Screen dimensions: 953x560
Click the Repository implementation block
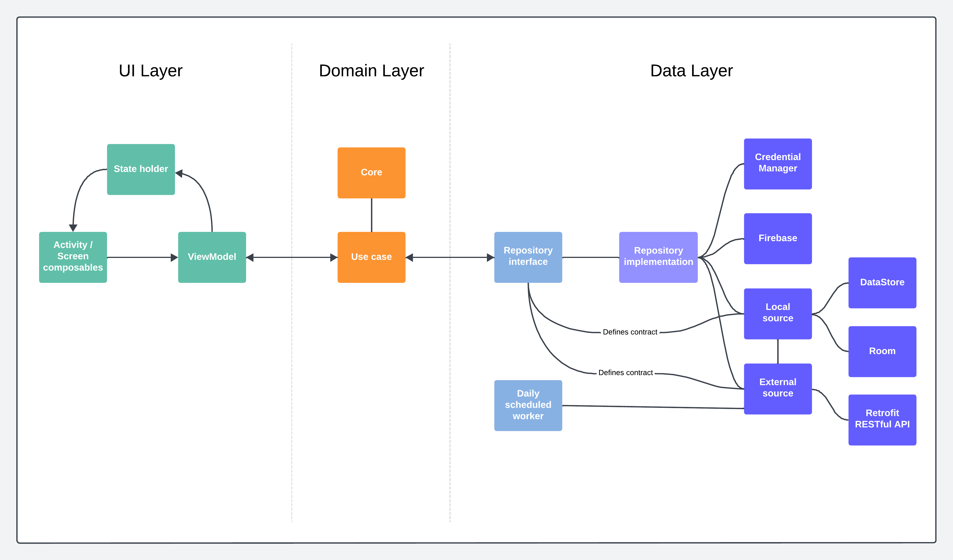pyautogui.click(x=658, y=257)
